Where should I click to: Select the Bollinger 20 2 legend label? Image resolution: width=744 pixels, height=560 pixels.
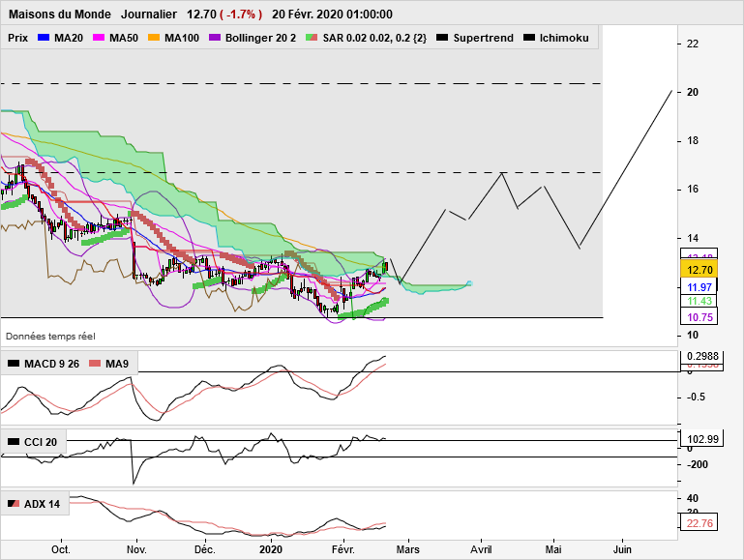pos(260,38)
